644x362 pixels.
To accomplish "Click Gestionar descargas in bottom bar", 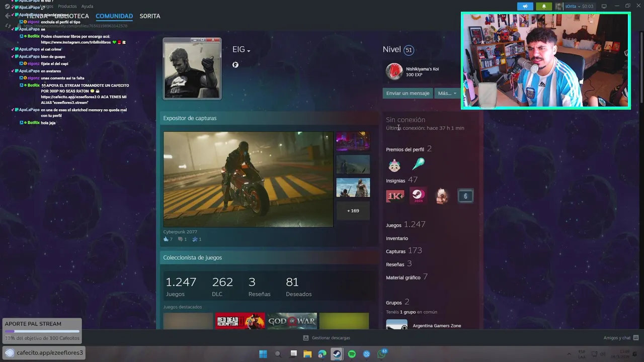I will coord(327,338).
